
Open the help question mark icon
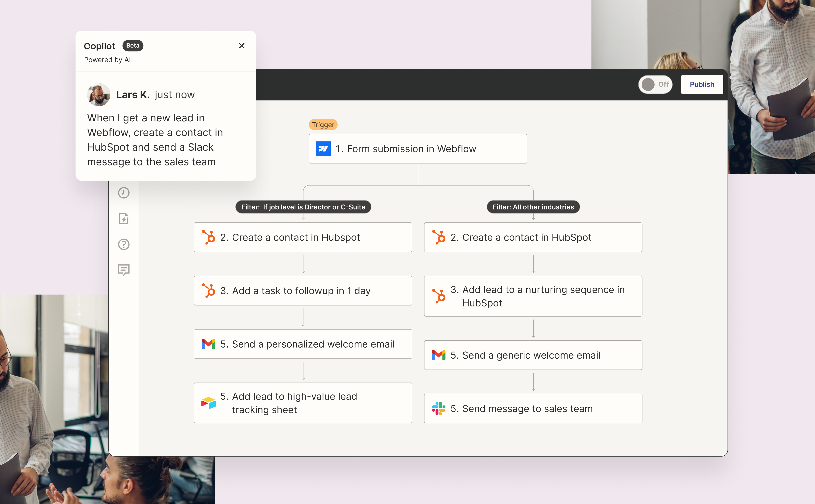click(124, 244)
